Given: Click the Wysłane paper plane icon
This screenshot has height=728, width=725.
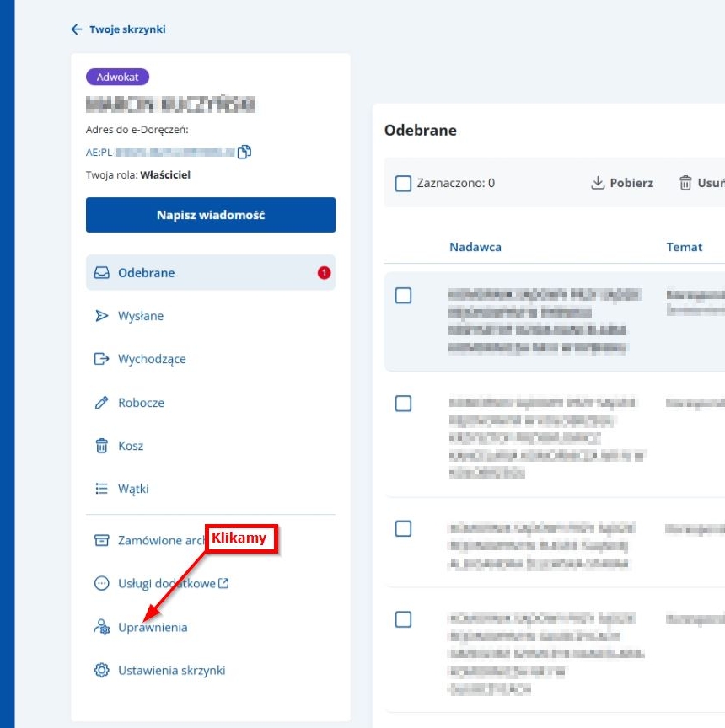Looking at the screenshot, I should 102,316.
